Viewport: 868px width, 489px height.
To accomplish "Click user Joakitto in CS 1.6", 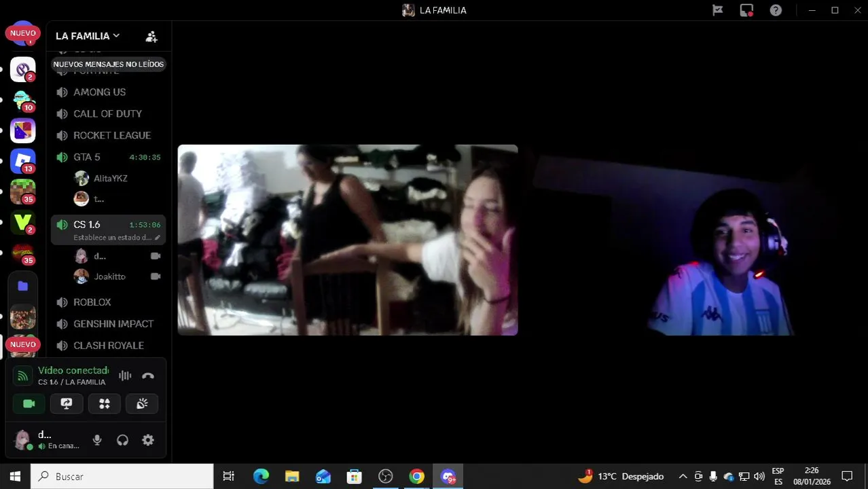I will [x=109, y=276].
